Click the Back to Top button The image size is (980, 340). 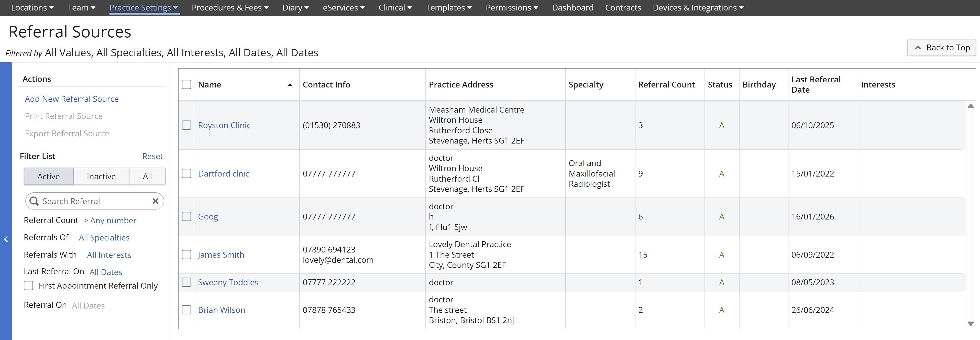coord(942,48)
